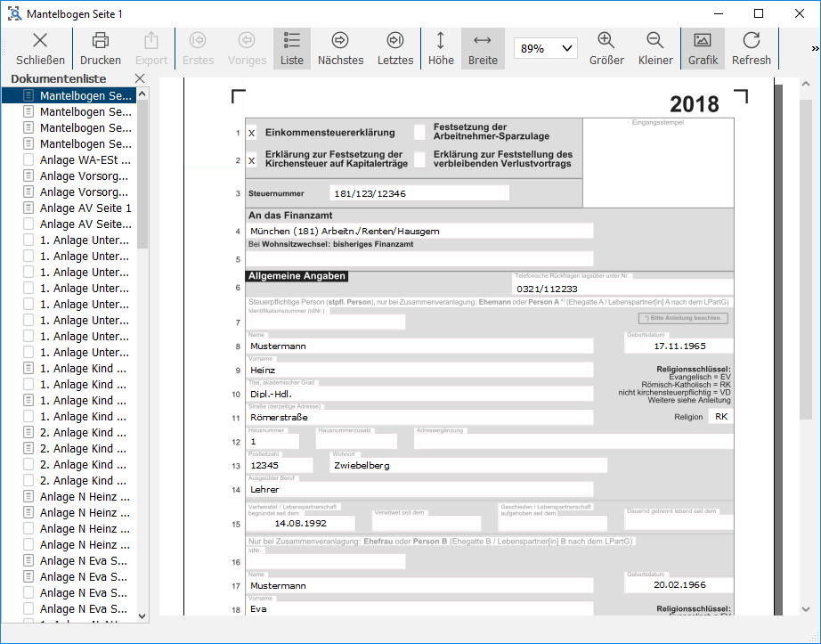Click the empty bisheriges Finanzamt field
The width and height of the screenshot is (821, 644).
click(419, 258)
